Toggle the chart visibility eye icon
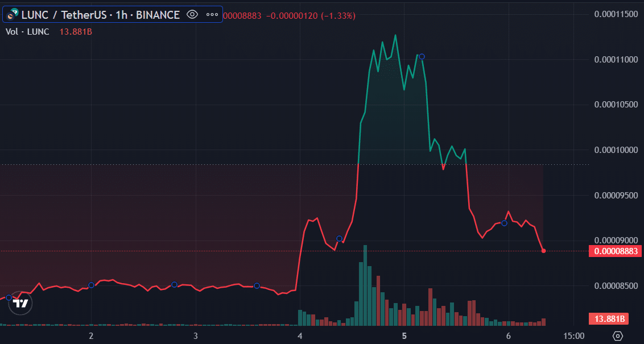 point(192,15)
